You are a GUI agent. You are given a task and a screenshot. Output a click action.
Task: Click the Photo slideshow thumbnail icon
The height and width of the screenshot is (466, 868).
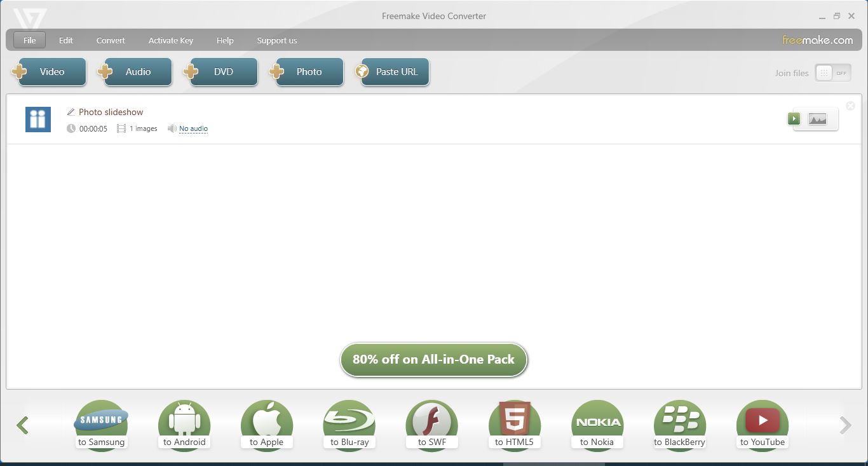coord(38,120)
